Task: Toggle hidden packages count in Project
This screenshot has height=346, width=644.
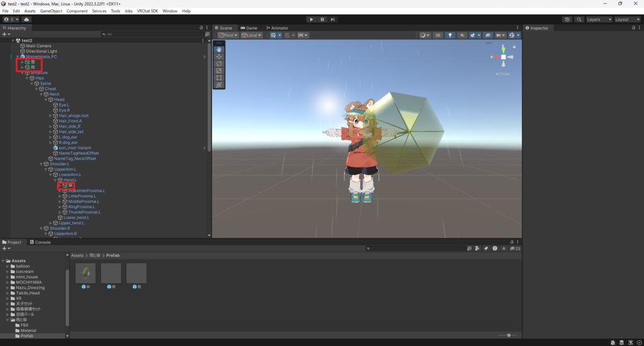Action: [x=515, y=248]
